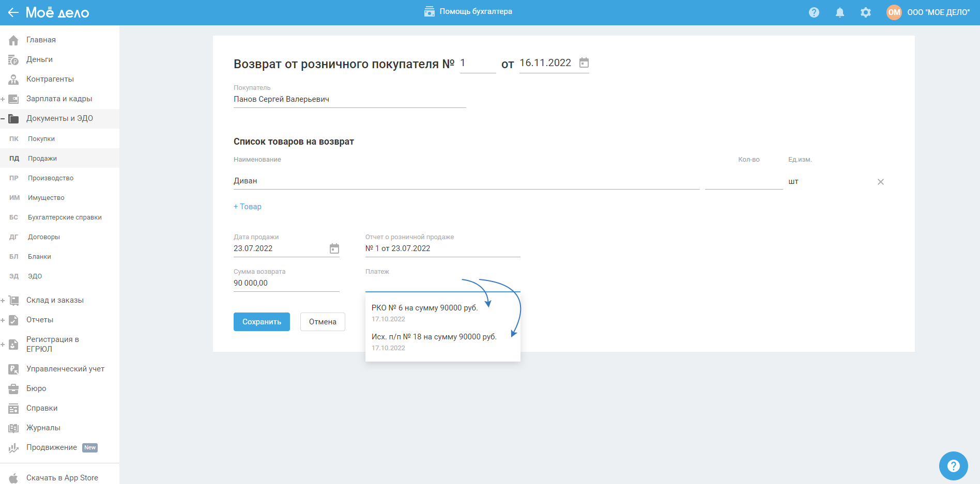
Task: Remove the Диван product row
Action: [x=881, y=182]
